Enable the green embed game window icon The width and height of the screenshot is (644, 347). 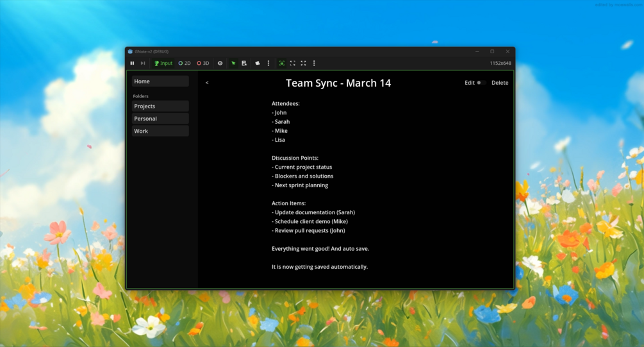click(x=282, y=63)
